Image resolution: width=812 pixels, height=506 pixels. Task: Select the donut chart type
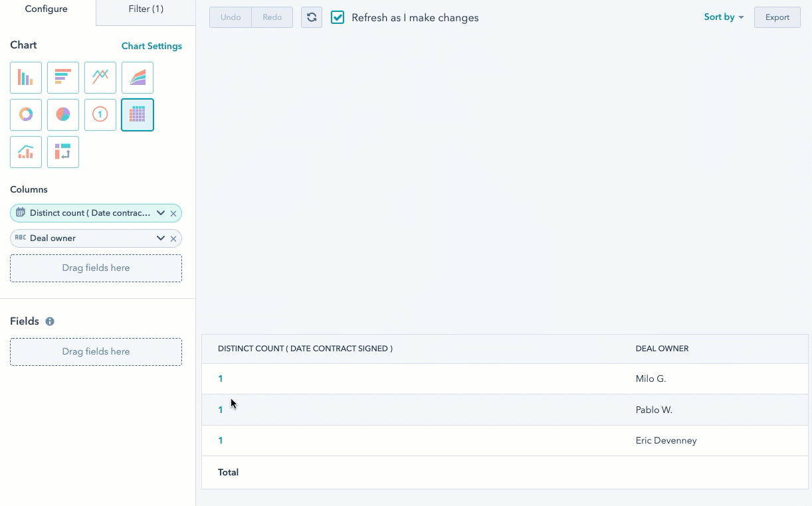(x=25, y=114)
